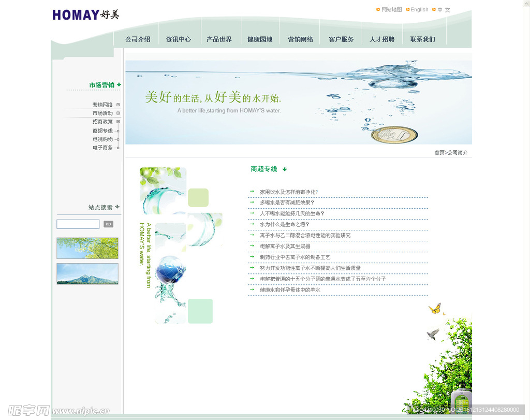Click 公司简介 in the breadcrumb
The height and width of the screenshot is (420, 530).
458,152
